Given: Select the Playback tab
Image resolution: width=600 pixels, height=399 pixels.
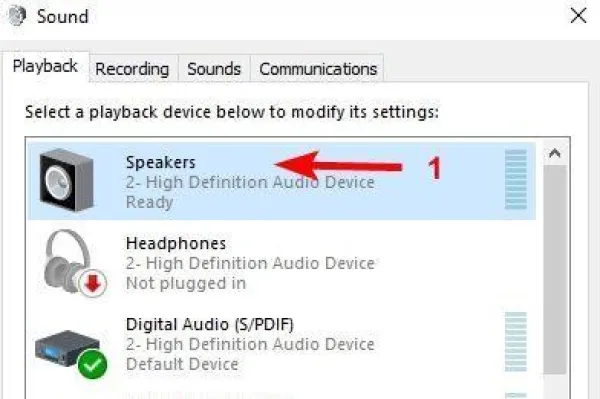Looking at the screenshot, I should (x=45, y=67).
